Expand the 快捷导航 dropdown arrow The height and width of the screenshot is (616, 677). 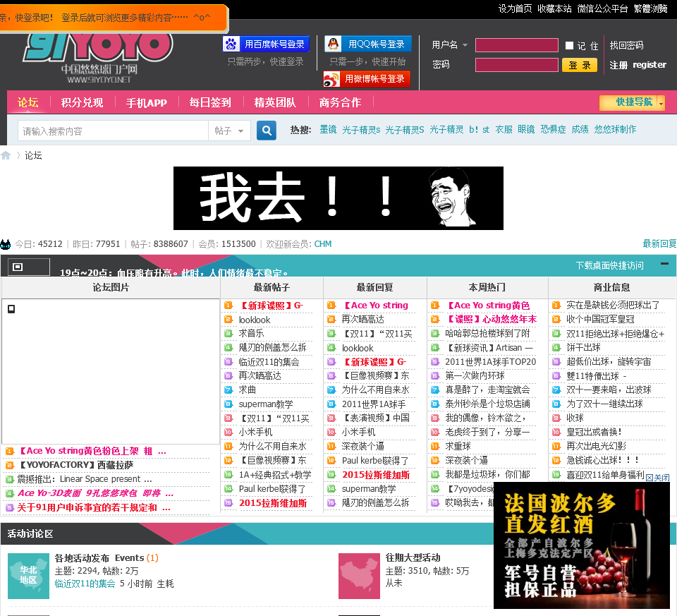pyautogui.click(x=661, y=103)
